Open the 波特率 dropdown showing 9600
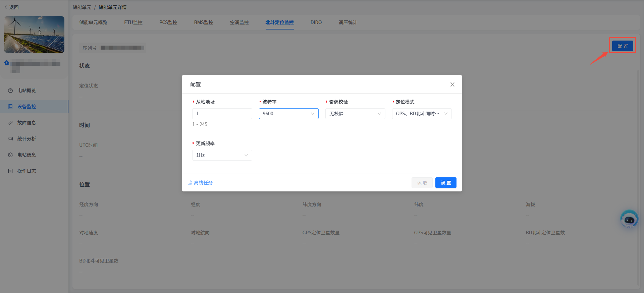 (x=288, y=114)
